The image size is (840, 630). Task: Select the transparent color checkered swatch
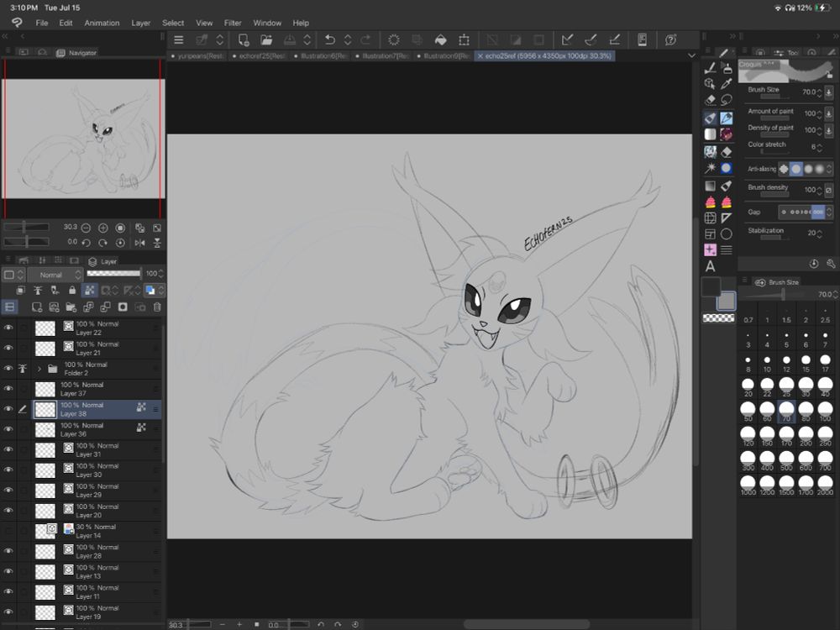tap(718, 318)
